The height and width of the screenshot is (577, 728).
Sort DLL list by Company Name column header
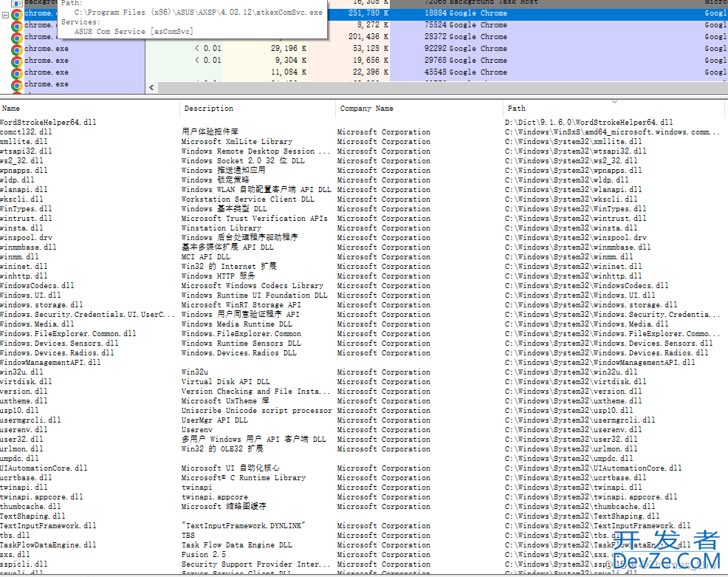[x=419, y=109]
